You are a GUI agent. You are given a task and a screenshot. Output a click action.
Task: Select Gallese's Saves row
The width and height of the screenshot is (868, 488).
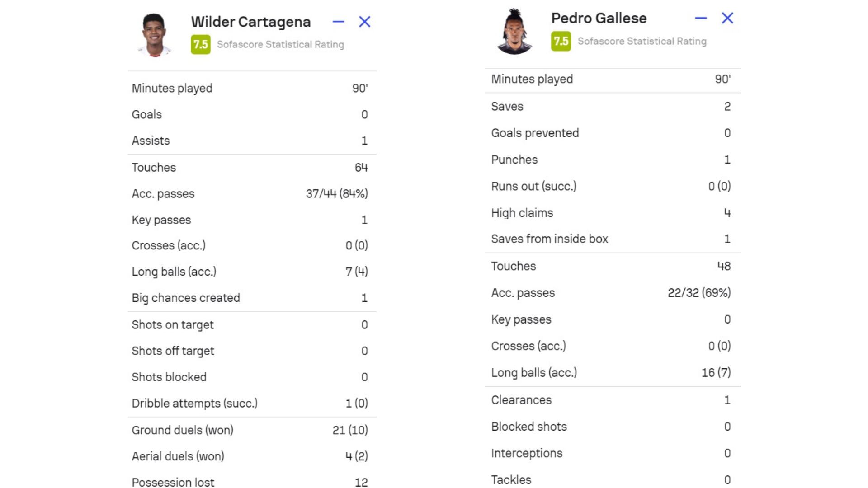611,107
